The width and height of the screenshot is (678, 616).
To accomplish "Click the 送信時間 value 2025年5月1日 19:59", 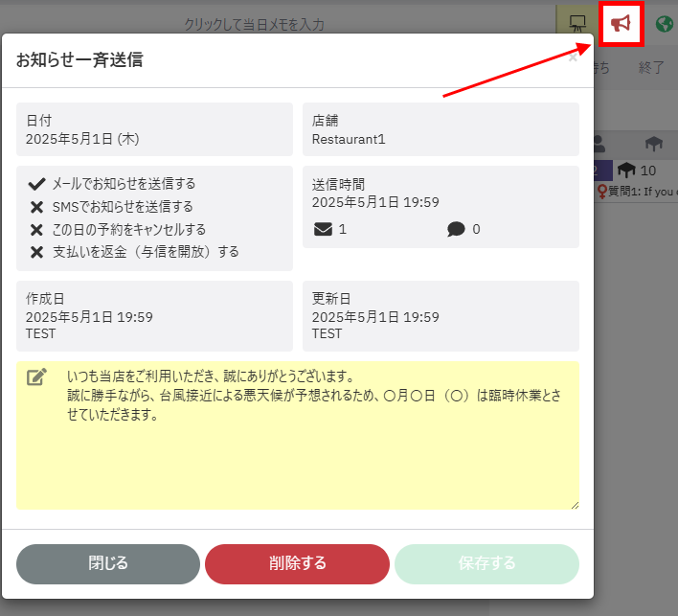I will (x=375, y=202).
